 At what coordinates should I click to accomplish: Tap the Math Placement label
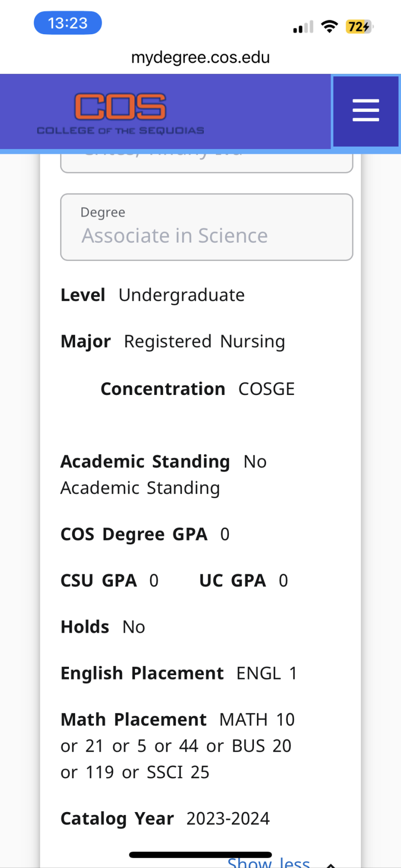[134, 719]
